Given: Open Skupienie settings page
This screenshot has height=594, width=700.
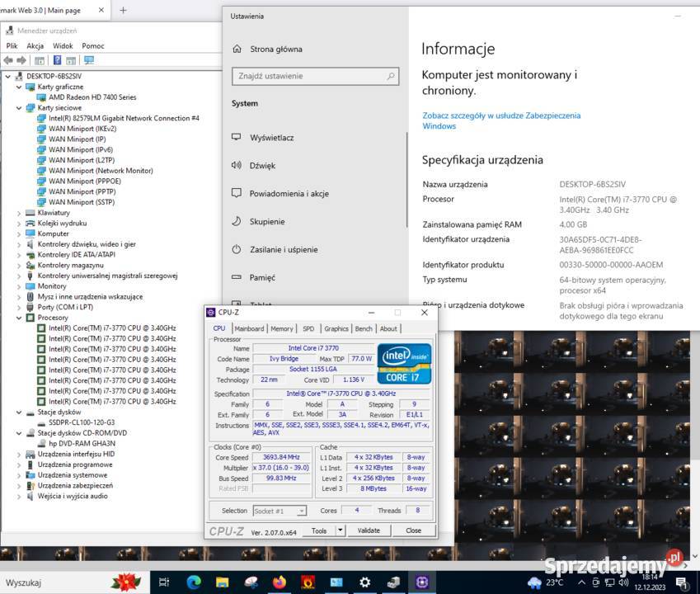Looking at the screenshot, I should coord(267,222).
